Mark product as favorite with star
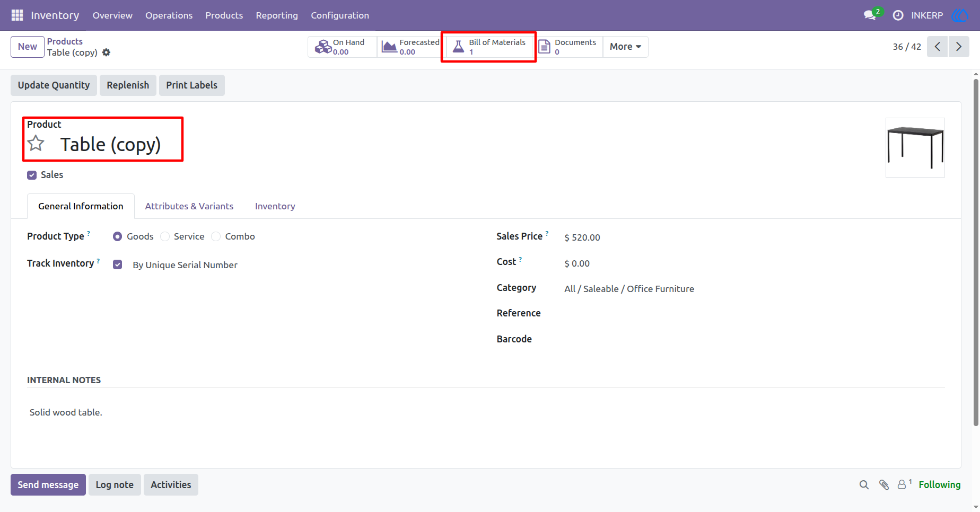This screenshot has height=512, width=980. (36, 143)
